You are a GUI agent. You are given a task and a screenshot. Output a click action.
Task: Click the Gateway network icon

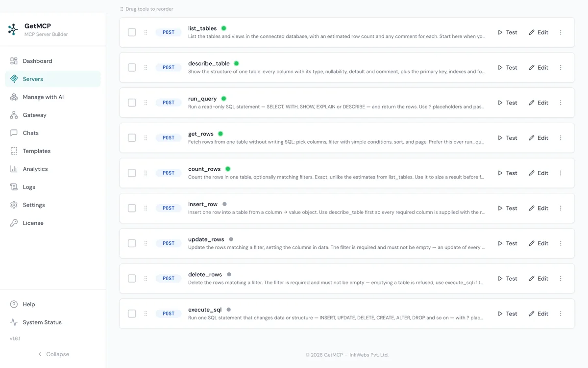point(14,115)
